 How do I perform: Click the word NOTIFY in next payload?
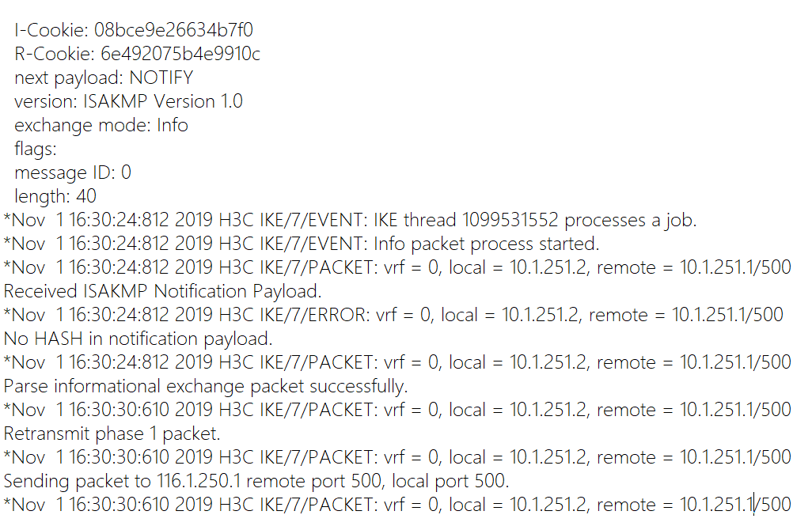click(161, 78)
